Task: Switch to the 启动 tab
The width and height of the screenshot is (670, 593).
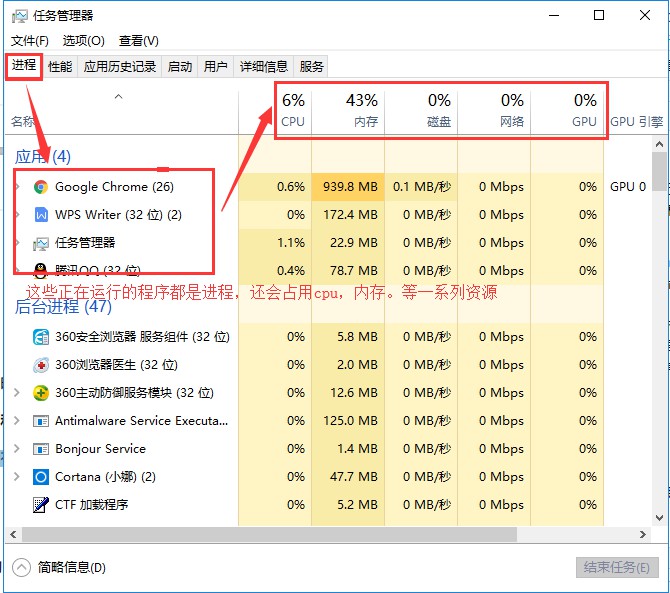Action: pos(179,67)
